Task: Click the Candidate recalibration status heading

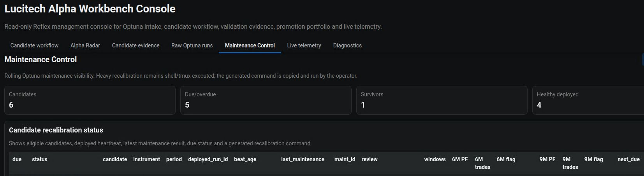Action: 56,130
